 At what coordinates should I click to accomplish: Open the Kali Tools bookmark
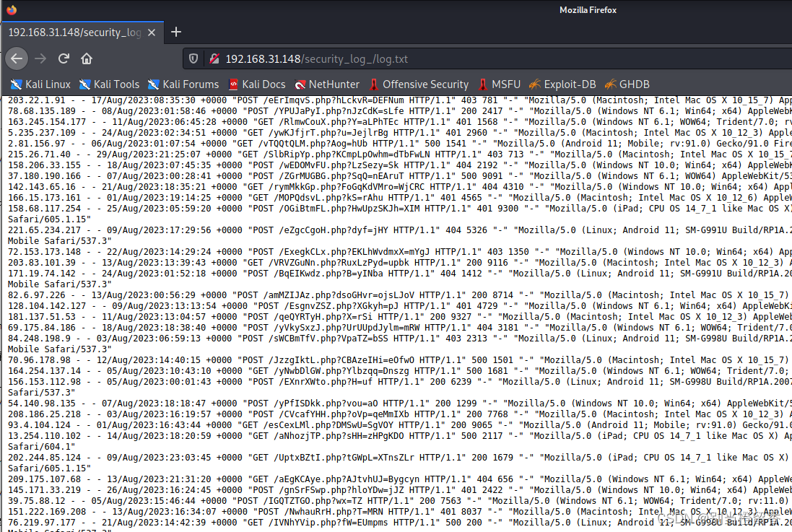(x=109, y=84)
